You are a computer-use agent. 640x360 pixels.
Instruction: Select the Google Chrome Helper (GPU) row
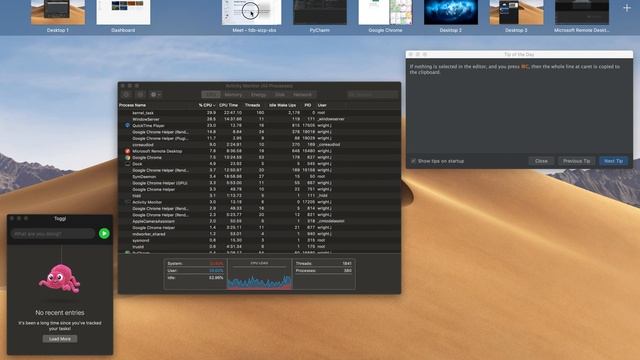click(259, 183)
